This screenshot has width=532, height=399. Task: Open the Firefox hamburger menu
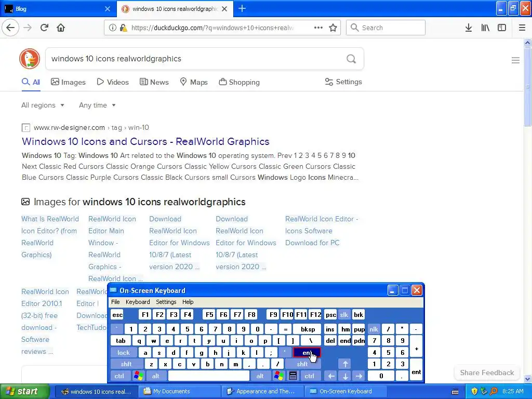(522, 28)
